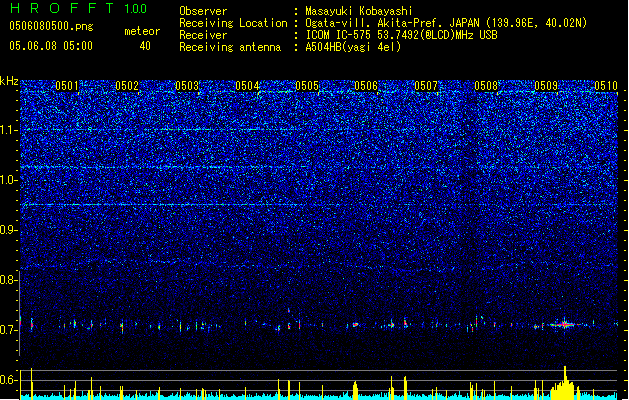The width and height of the screenshot is (629, 400).
Task: Click the 0502 time marker
Action: point(127,86)
